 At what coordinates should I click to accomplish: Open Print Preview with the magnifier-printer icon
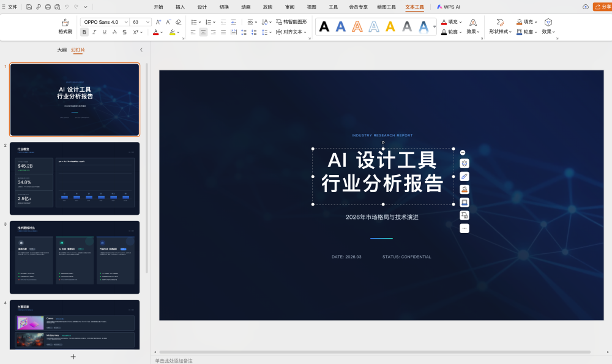pos(58,7)
